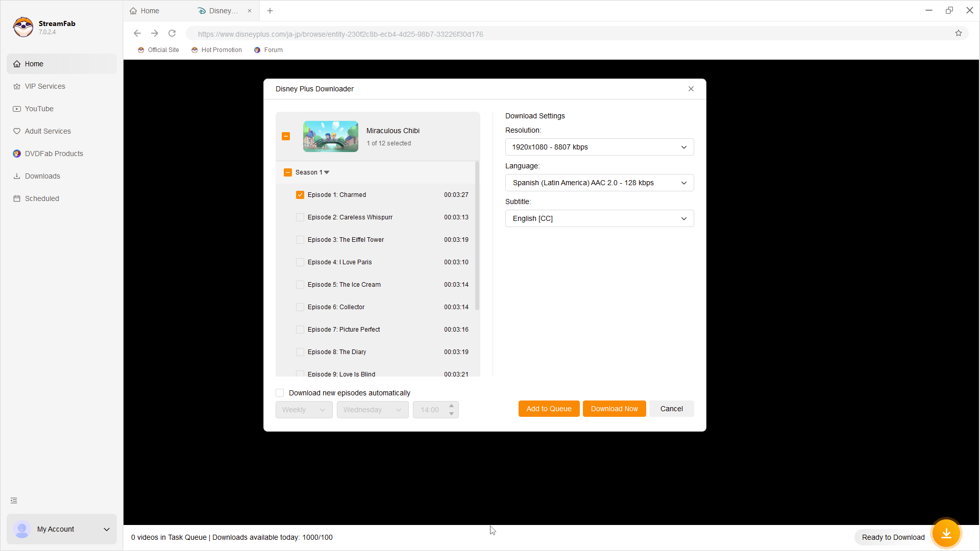Check Episode 3: The Eiffel Tower
This screenshot has width=980, height=551.
coord(300,240)
